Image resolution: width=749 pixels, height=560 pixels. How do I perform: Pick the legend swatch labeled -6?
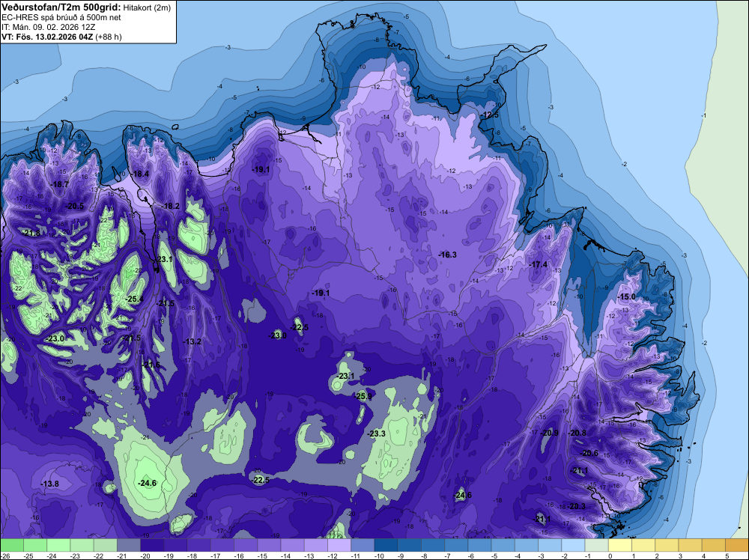pos(479,545)
